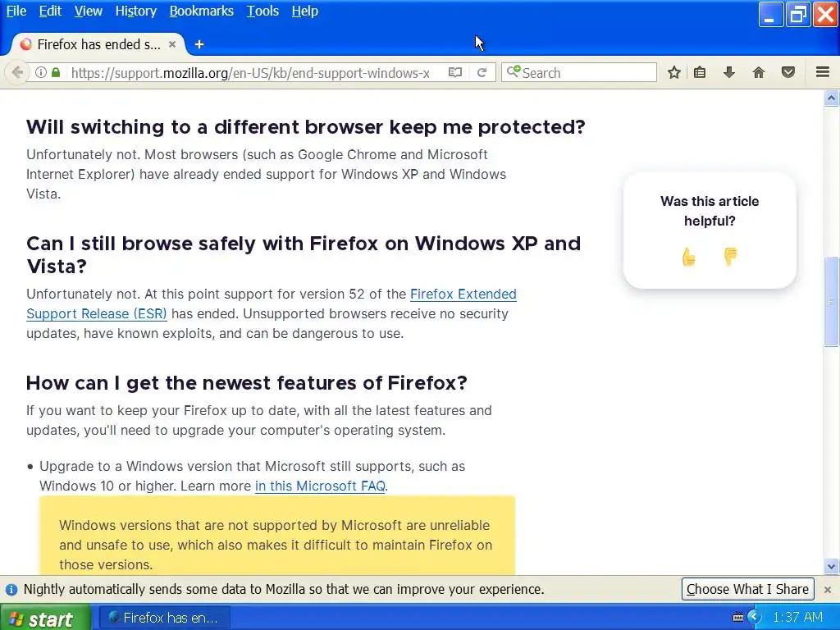Image resolution: width=840 pixels, height=630 pixels.
Task: Click the green secure connection padlock
Action: click(56, 72)
